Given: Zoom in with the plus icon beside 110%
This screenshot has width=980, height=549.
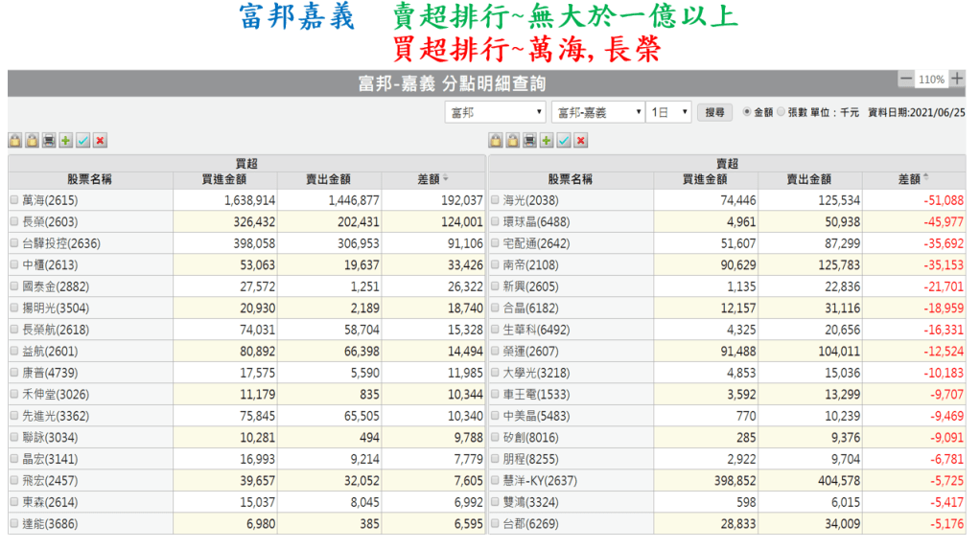Looking at the screenshot, I should 957,80.
